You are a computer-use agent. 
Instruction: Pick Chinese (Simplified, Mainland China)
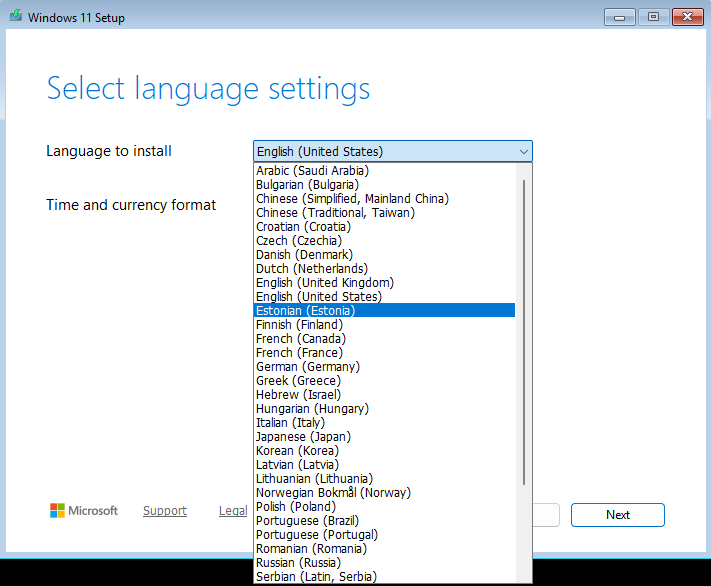click(x=352, y=198)
